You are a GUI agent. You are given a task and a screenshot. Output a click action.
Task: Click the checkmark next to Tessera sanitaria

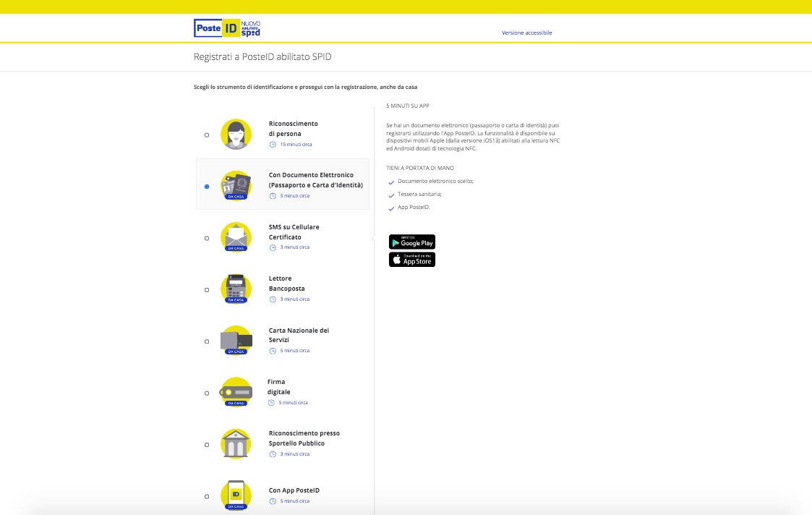tap(391, 195)
